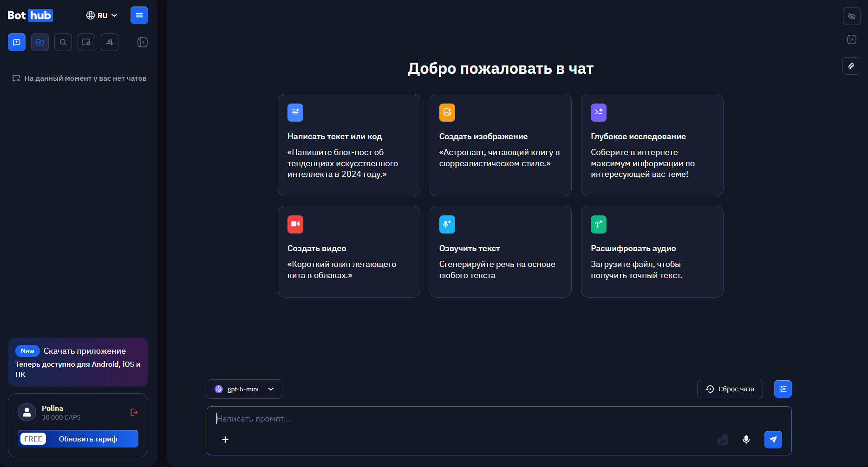This screenshot has width=868, height=467.
Task: Select the Создать изображение card
Action: click(500, 145)
